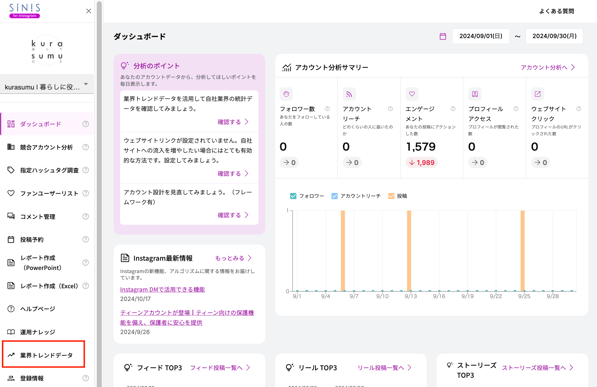Click the 9/25 orange post bar
The height and width of the screenshot is (387, 597).
click(x=523, y=251)
